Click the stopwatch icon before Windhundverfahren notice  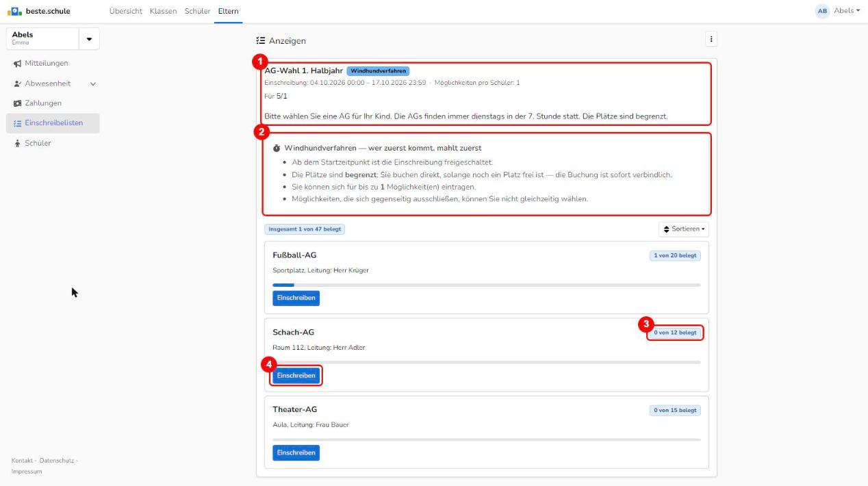(277, 148)
